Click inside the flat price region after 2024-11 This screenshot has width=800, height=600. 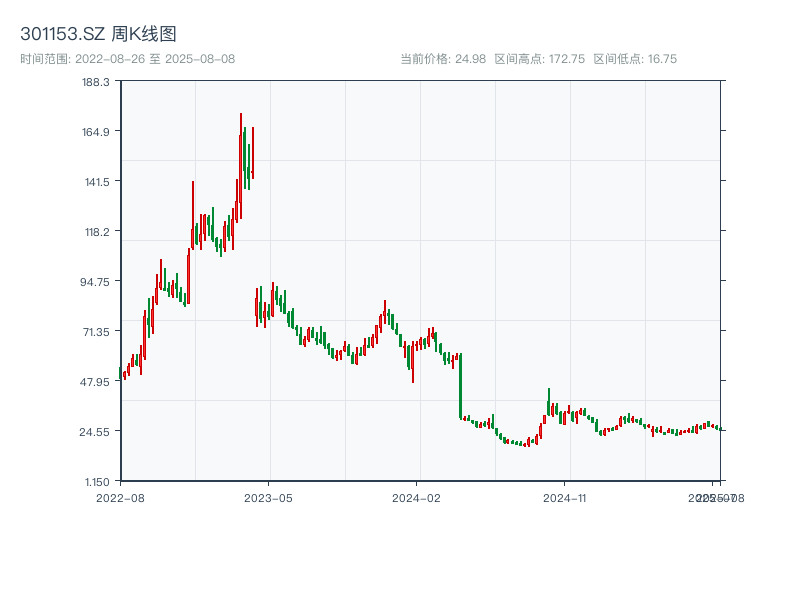(650, 430)
